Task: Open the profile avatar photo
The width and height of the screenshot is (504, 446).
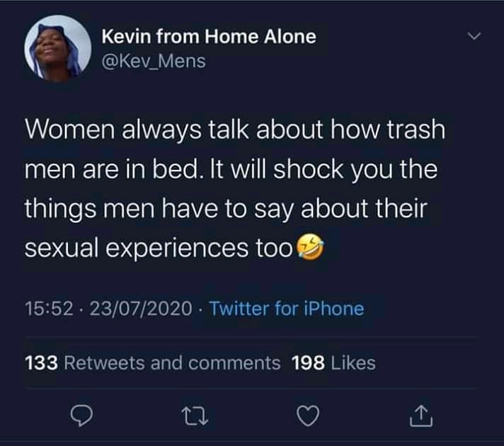Action: tap(58, 49)
